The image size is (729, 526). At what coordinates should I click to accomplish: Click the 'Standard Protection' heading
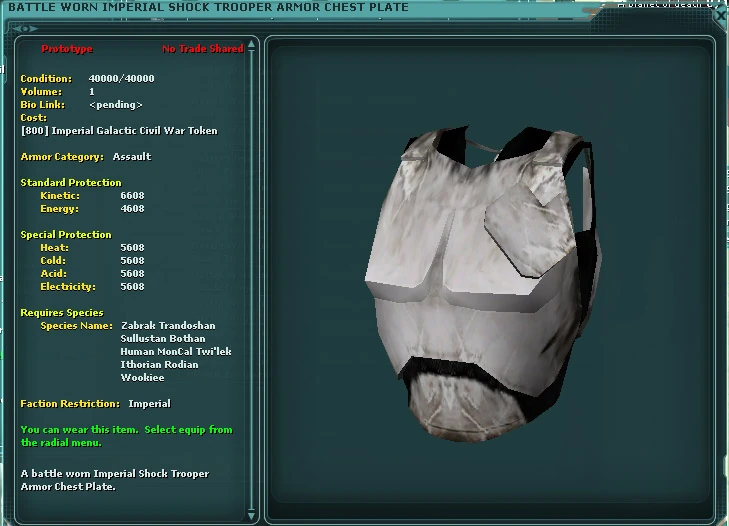(71, 183)
